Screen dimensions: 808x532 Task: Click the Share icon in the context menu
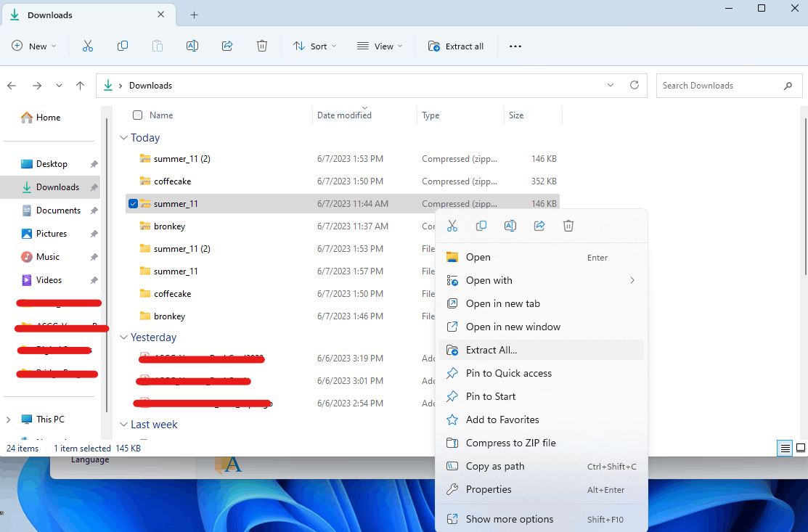(x=539, y=226)
